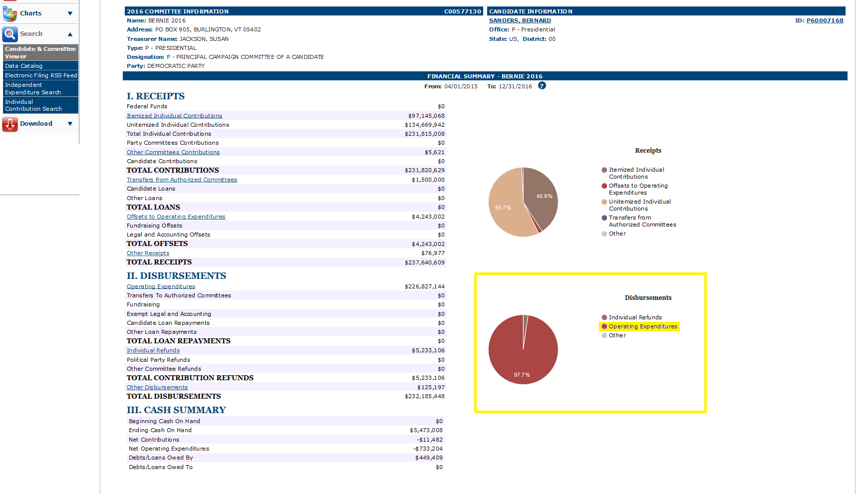Open Data Catalog menu item

pos(40,66)
